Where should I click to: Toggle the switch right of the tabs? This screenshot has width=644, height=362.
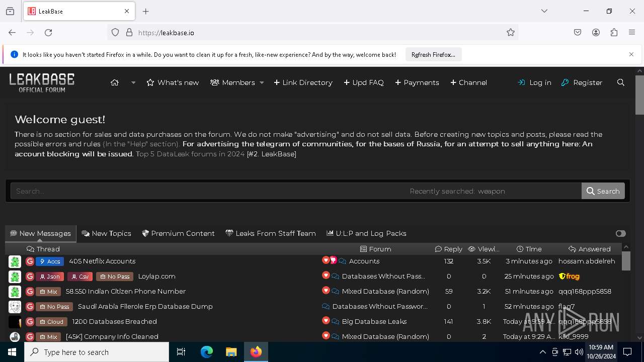(x=620, y=233)
